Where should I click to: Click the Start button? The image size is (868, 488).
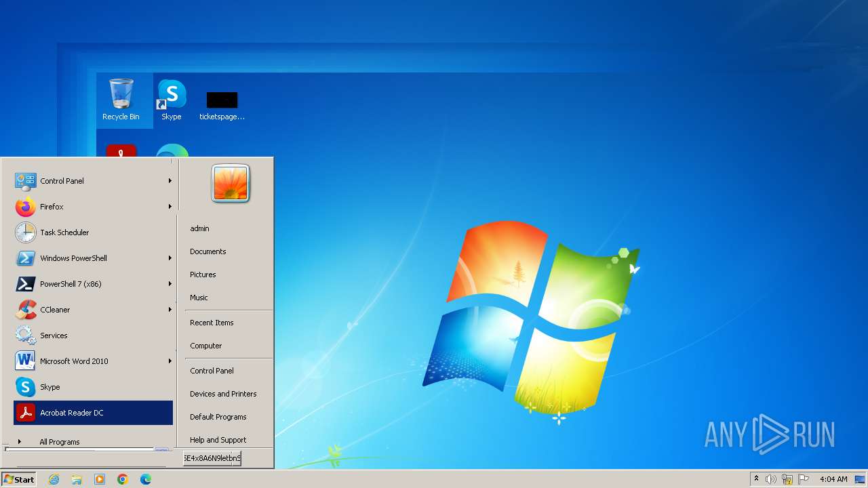click(19, 479)
